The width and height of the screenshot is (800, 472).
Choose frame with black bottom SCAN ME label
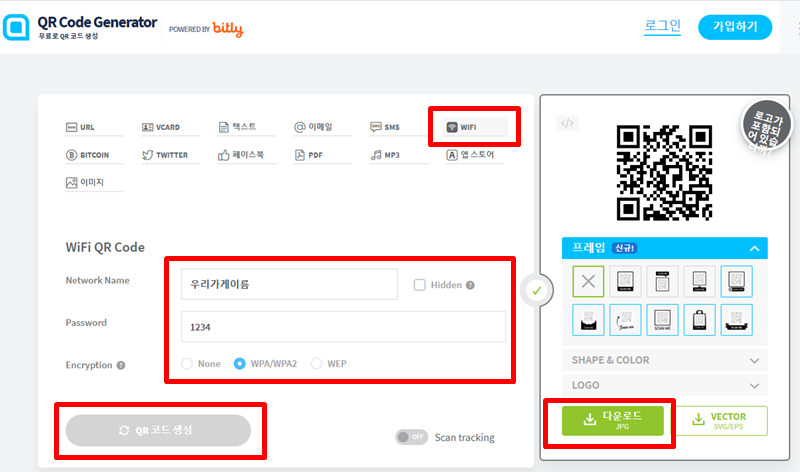click(x=626, y=281)
